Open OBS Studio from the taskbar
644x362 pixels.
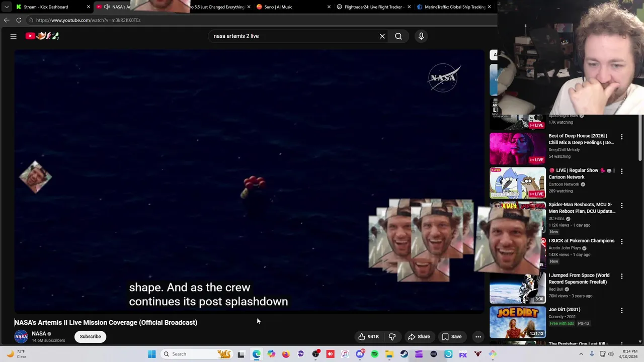coord(315,354)
